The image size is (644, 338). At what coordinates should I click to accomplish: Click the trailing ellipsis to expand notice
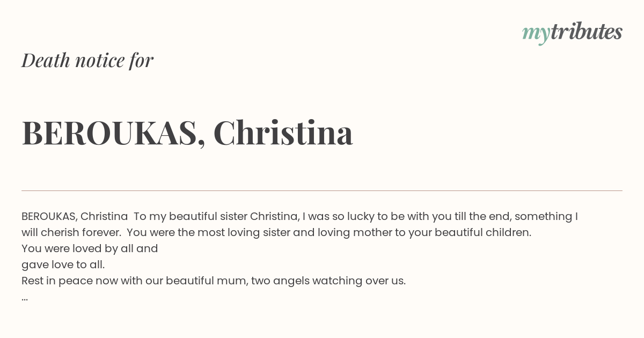25,298
